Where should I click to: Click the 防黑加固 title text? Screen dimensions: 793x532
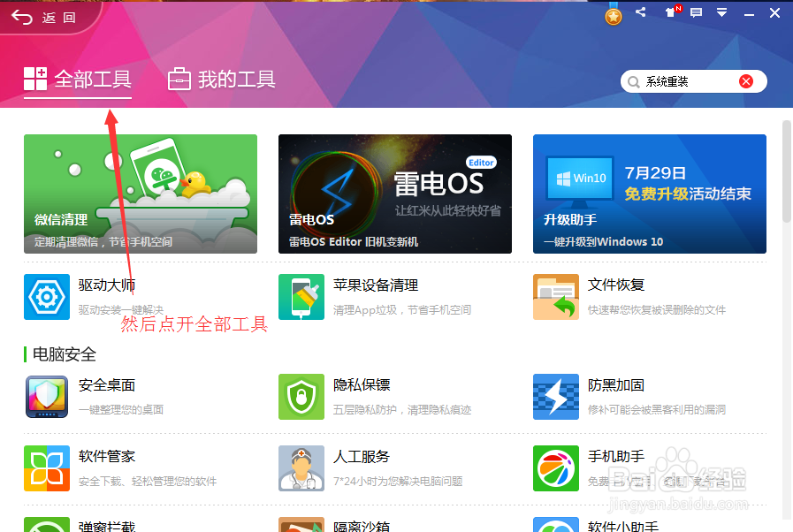click(616, 385)
